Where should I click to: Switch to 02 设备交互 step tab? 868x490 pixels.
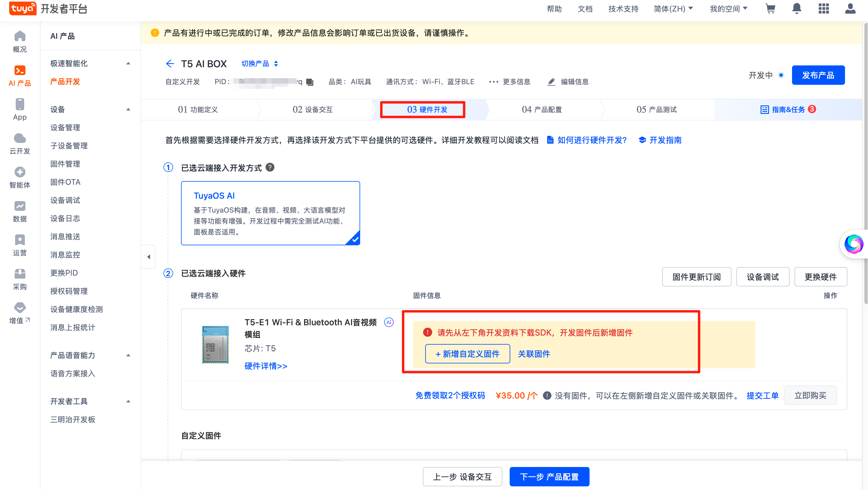tap(313, 109)
